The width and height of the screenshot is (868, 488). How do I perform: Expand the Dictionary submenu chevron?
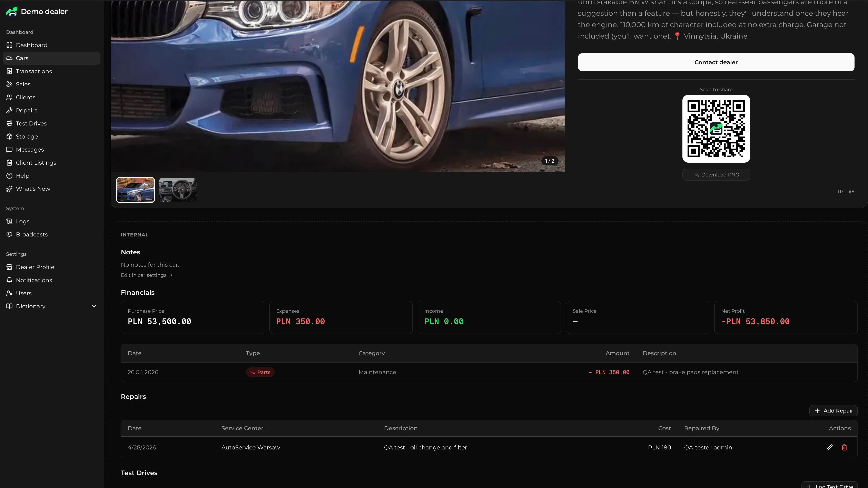point(94,306)
